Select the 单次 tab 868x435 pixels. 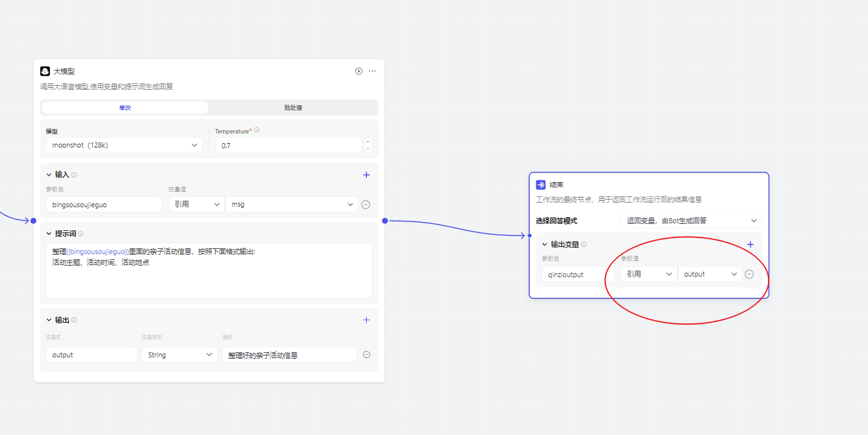(x=125, y=108)
